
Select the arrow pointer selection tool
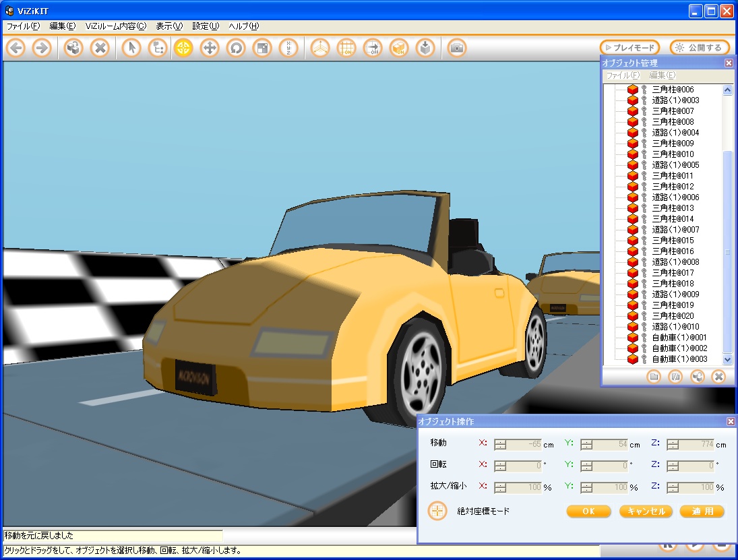(131, 48)
